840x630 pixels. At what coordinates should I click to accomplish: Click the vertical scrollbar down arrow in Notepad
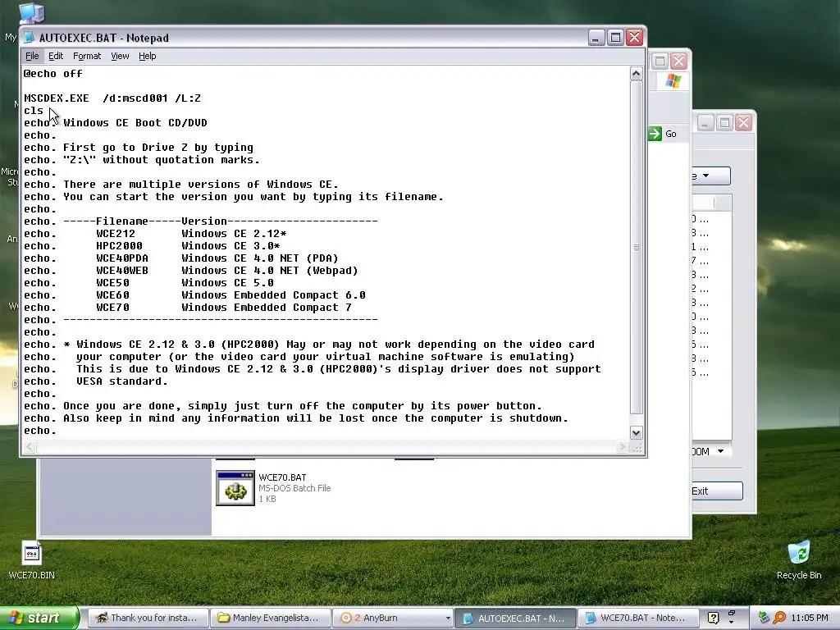click(x=636, y=433)
